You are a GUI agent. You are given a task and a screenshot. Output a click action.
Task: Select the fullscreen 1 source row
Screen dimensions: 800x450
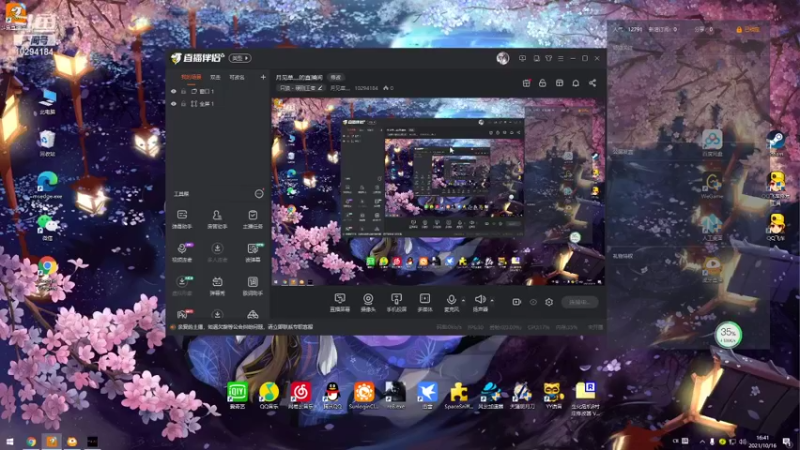218,104
